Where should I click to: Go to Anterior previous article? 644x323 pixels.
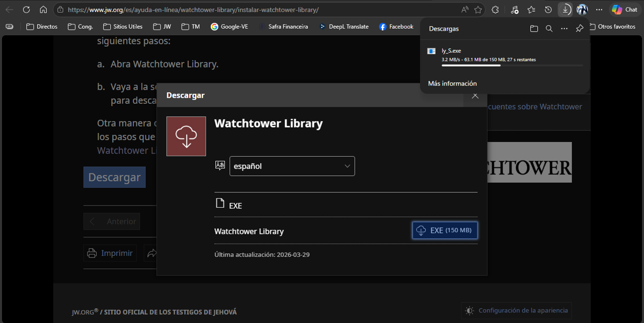coord(112,221)
